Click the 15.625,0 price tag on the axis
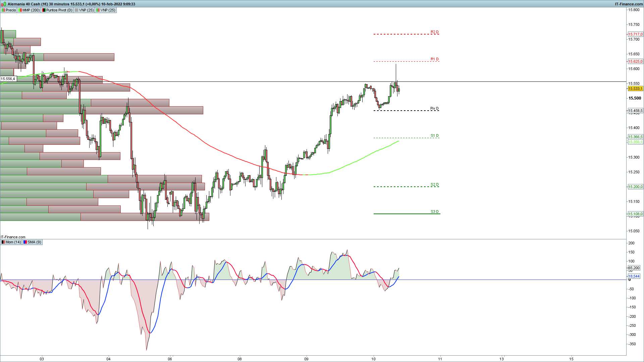 click(635, 61)
